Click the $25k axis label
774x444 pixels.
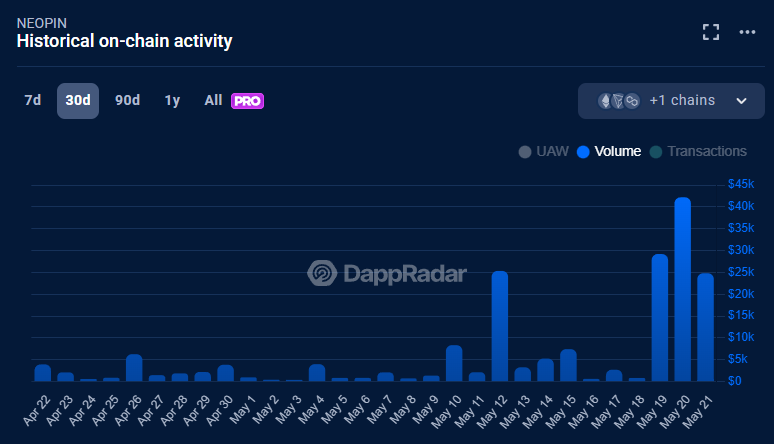coord(741,272)
